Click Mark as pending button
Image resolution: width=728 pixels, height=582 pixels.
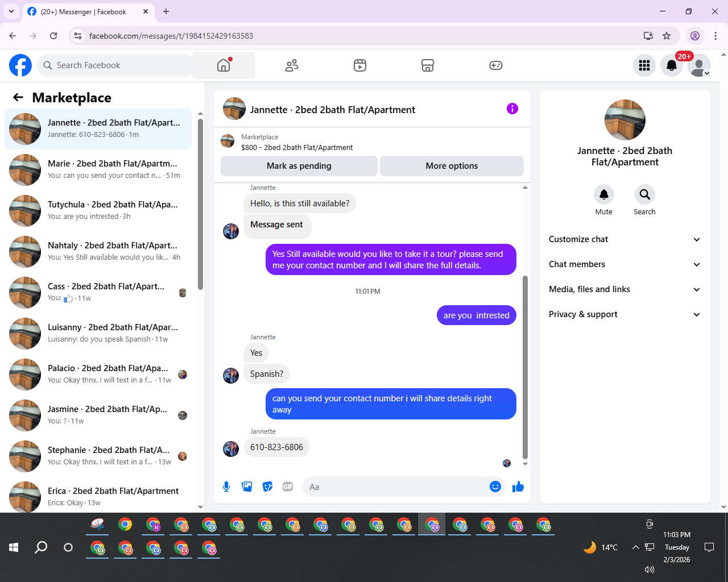coord(299,166)
